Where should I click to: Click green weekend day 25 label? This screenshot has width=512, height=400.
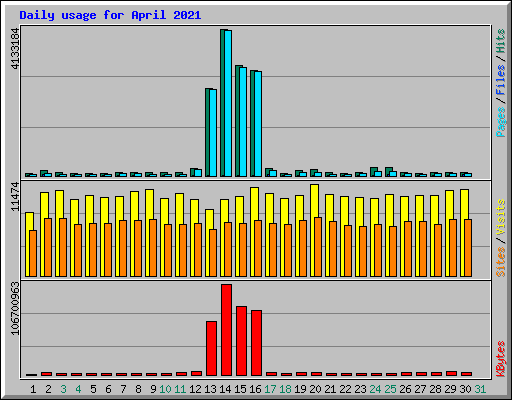390,389
